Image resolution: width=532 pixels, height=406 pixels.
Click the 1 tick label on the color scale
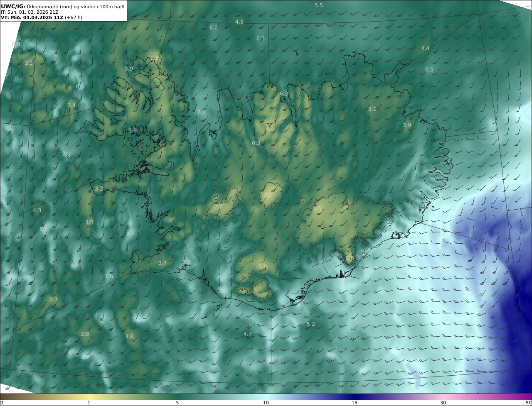89,403
